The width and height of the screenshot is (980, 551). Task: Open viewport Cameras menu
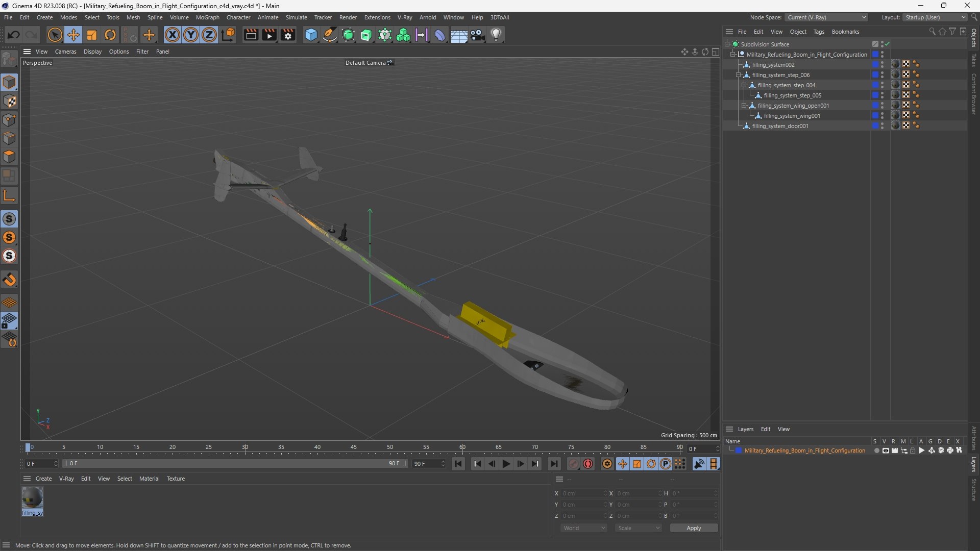tap(65, 52)
